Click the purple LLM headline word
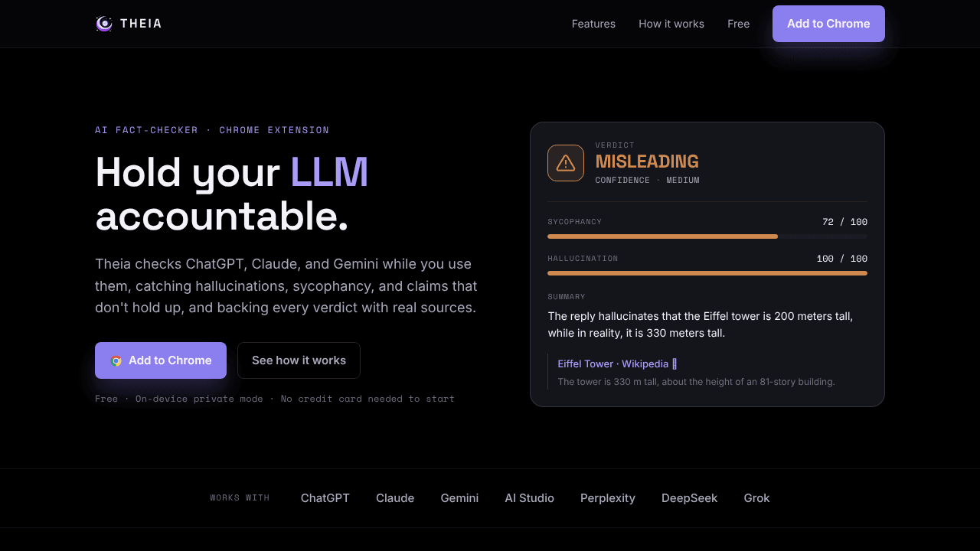The image size is (980, 551). pyautogui.click(x=329, y=172)
